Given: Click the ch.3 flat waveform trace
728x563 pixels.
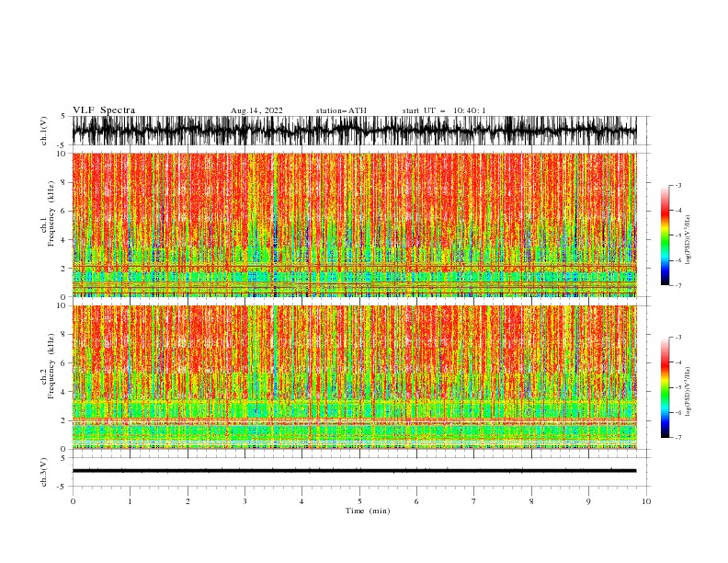Looking at the screenshot, I should click(x=354, y=471).
